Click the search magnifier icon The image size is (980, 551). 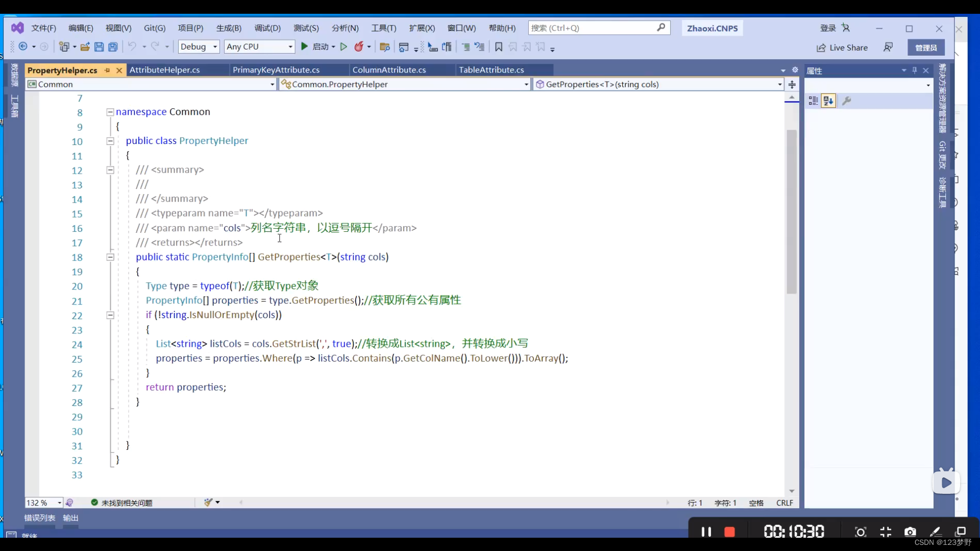coord(661,28)
